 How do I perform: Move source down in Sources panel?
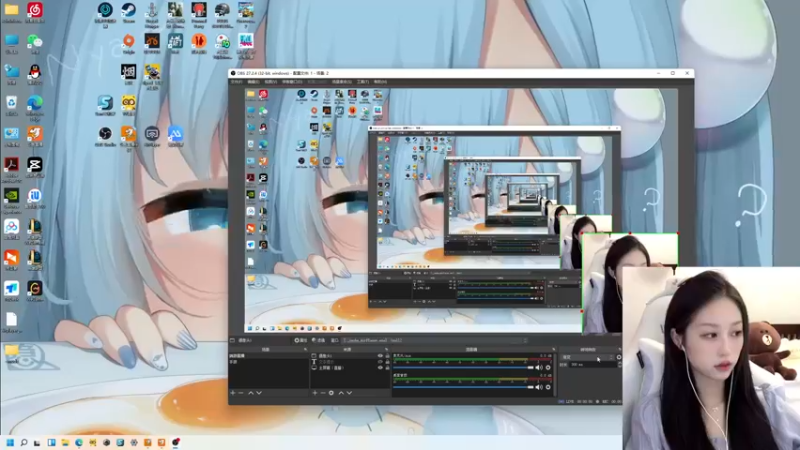point(349,393)
